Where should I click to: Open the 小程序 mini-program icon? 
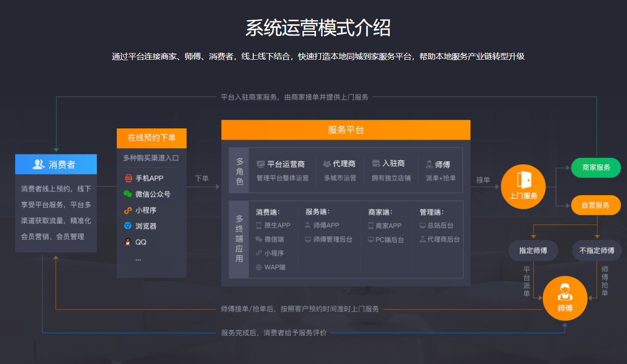point(128,208)
